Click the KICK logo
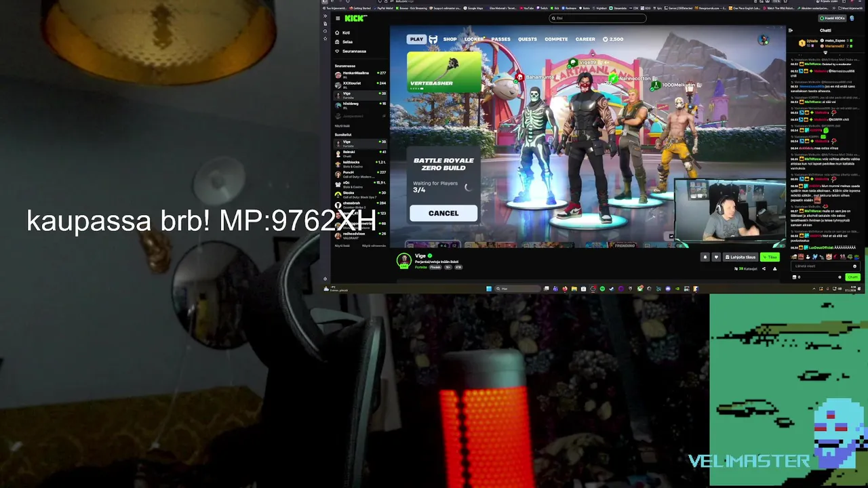The image size is (868, 488). 355,18
